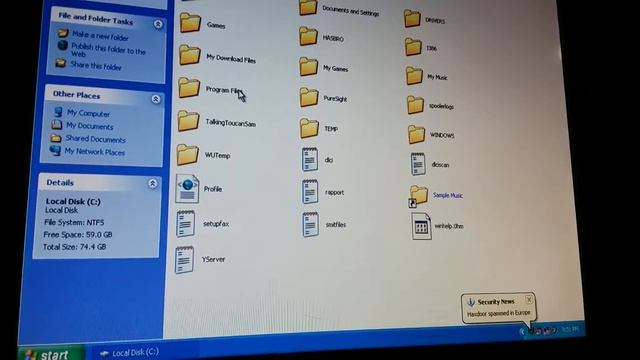640x360 pixels.
Task: Select the PureSight folder icon
Action: pos(309,97)
